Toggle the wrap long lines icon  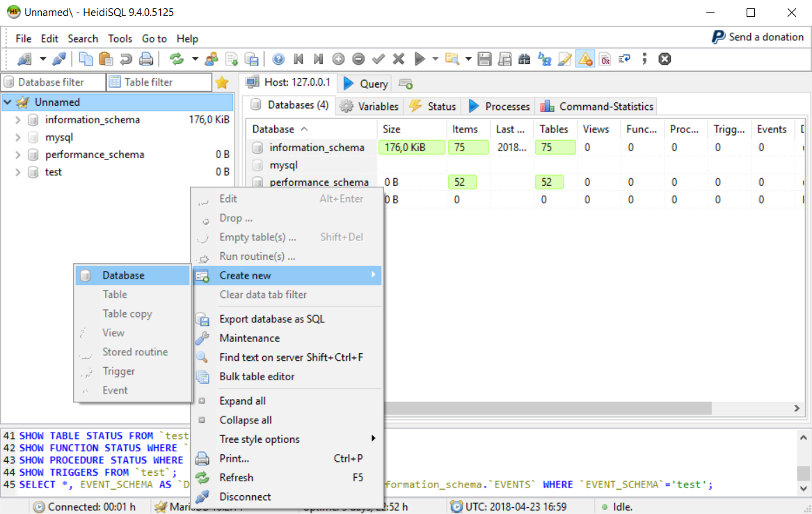coord(625,59)
